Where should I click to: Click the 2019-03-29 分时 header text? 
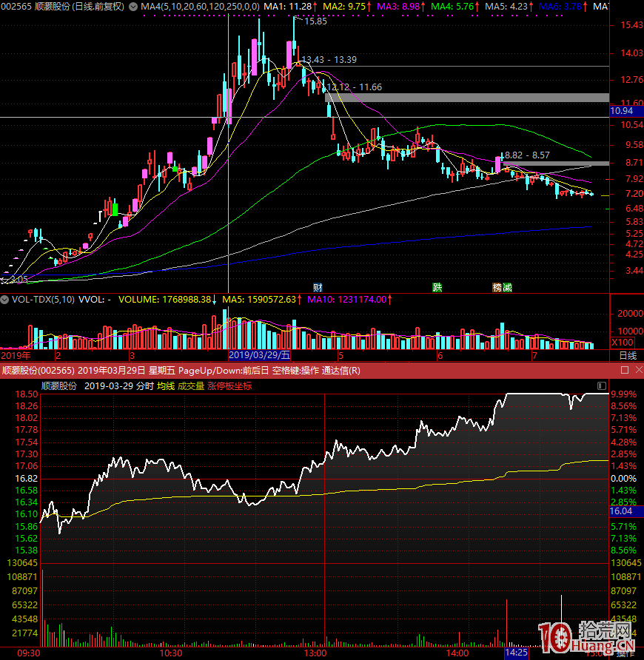pyautogui.click(x=118, y=386)
